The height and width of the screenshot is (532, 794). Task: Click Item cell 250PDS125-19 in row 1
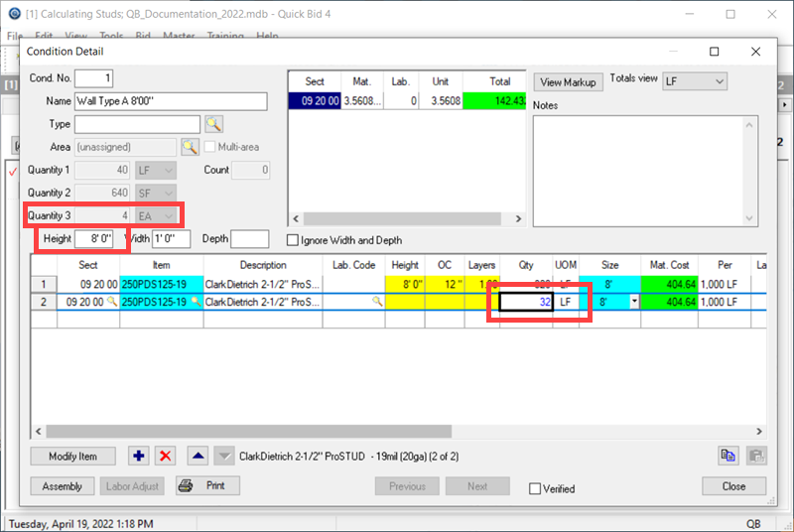(x=162, y=284)
